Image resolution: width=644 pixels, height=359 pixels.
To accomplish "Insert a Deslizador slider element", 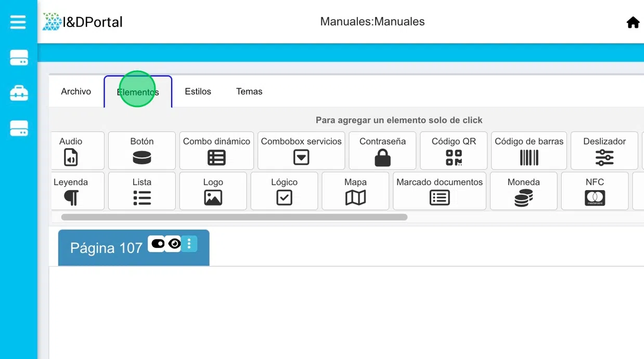I will pyautogui.click(x=604, y=151).
